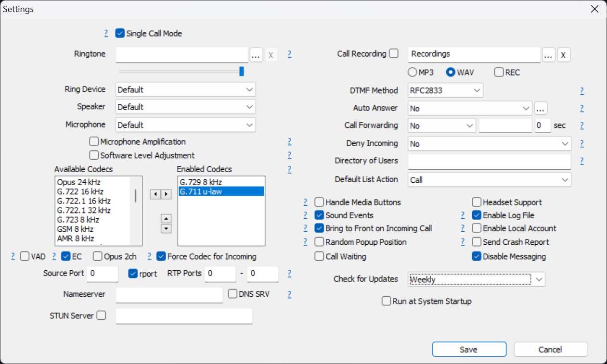Open extra Auto Answer options
Image resolution: width=607 pixels, height=364 pixels.
(541, 108)
